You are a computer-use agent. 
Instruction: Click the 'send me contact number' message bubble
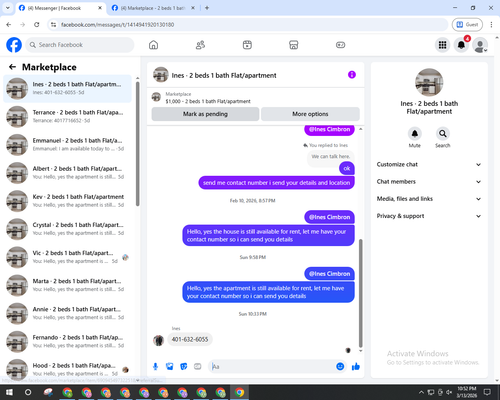(x=276, y=183)
